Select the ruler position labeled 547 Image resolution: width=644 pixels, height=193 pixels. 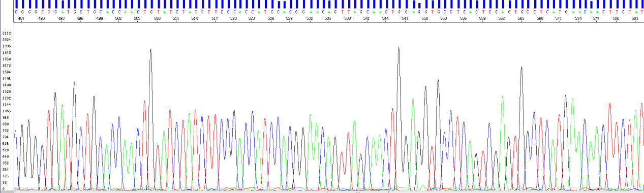pyautogui.click(x=405, y=18)
